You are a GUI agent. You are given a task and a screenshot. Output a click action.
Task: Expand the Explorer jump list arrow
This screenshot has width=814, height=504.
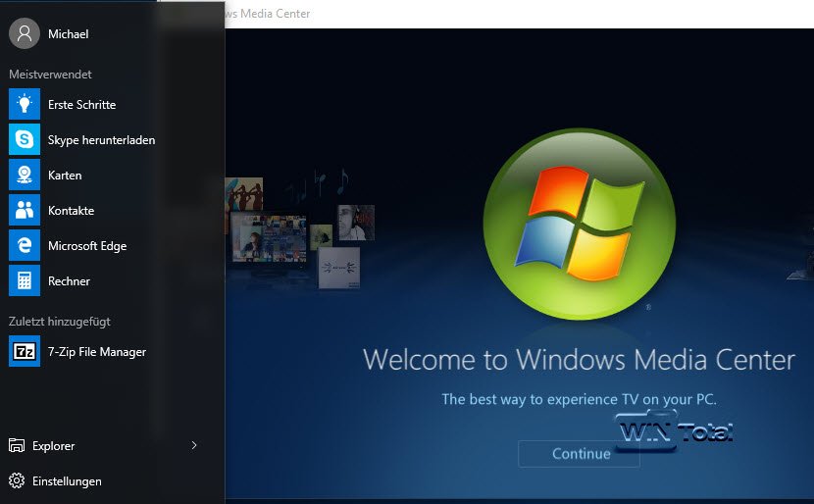(x=194, y=445)
